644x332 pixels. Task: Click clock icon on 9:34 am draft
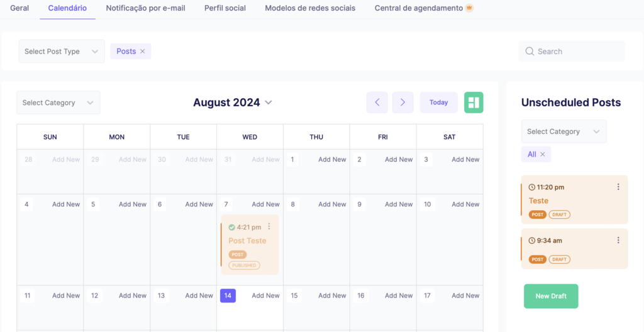(x=532, y=241)
